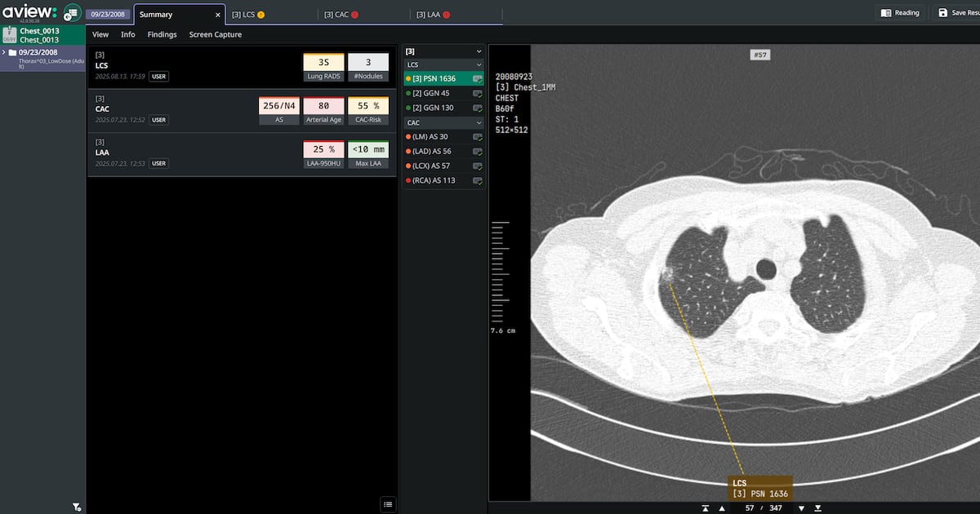Image resolution: width=980 pixels, height=514 pixels.
Task: Close the Summary tab
Action: click(217, 15)
